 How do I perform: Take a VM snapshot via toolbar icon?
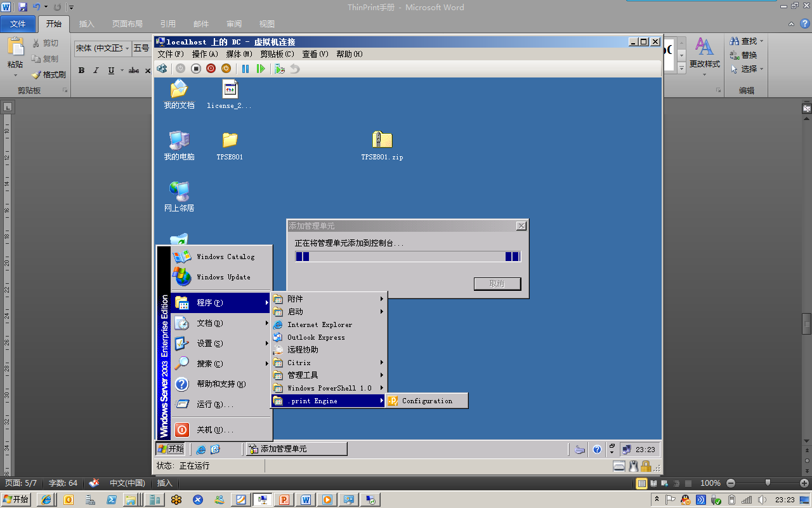pyautogui.click(x=280, y=69)
